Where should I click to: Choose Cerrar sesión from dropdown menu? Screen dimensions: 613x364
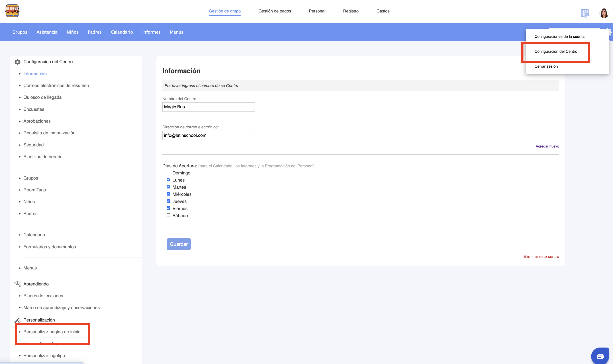coord(546,67)
